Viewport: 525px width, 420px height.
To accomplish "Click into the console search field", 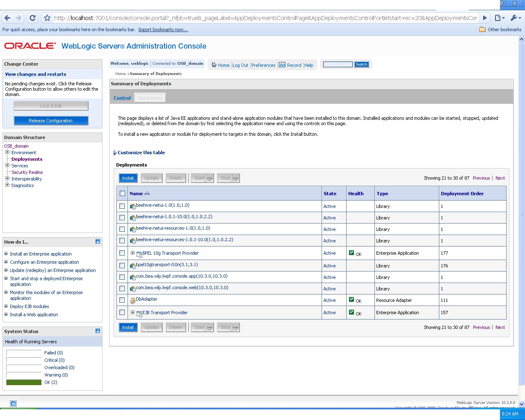I will point(338,64).
